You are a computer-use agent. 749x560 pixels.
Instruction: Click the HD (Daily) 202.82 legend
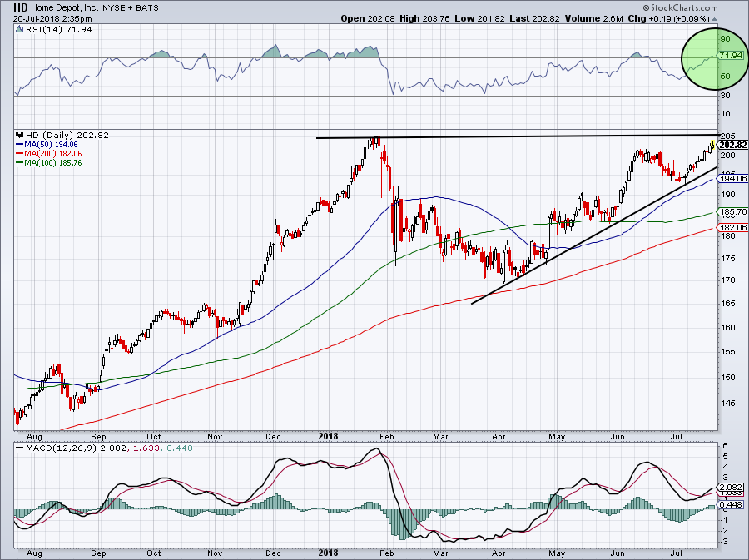click(x=67, y=135)
